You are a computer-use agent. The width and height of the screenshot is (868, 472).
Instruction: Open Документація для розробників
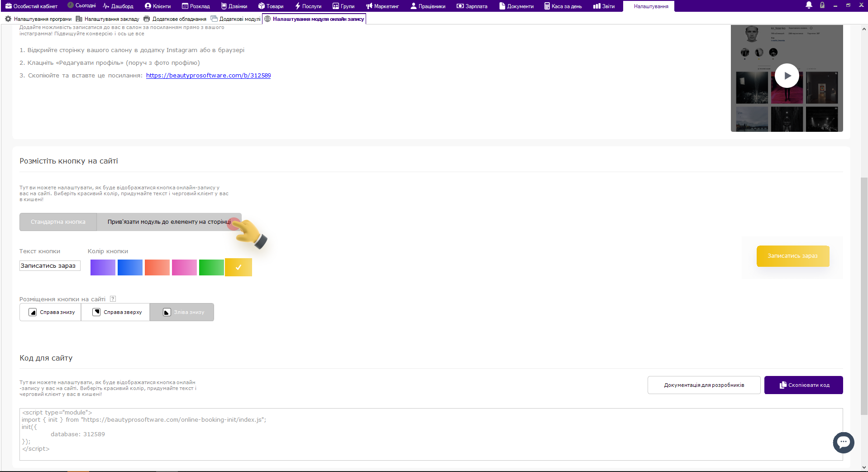(704, 385)
